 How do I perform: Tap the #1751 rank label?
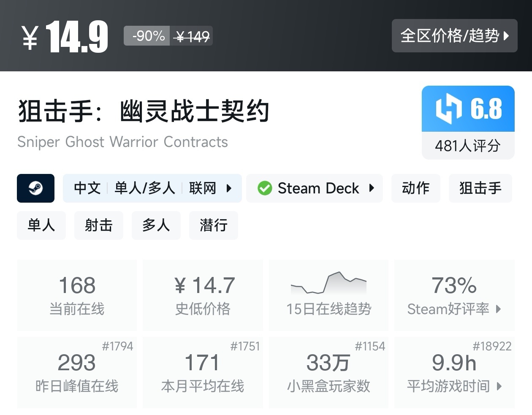coord(245,346)
